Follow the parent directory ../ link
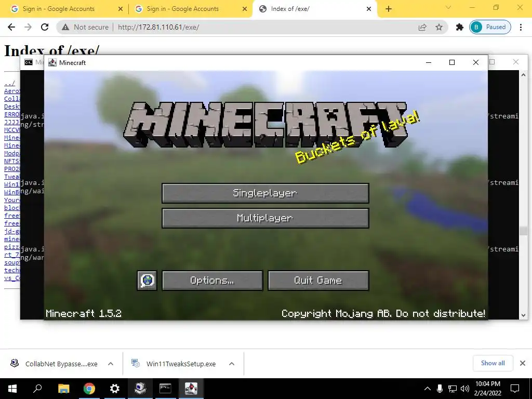The image size is (532, 399). [x=9, y=83]
